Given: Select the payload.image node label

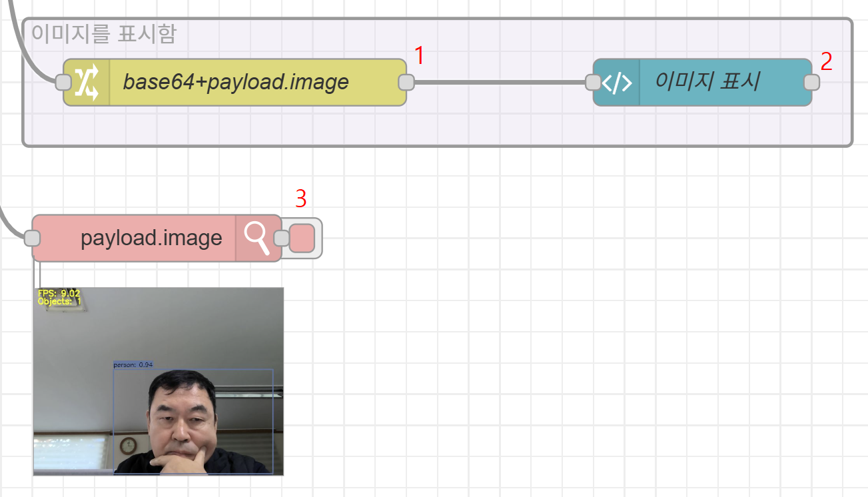Looking at the screenshot, I should point(151,239).
